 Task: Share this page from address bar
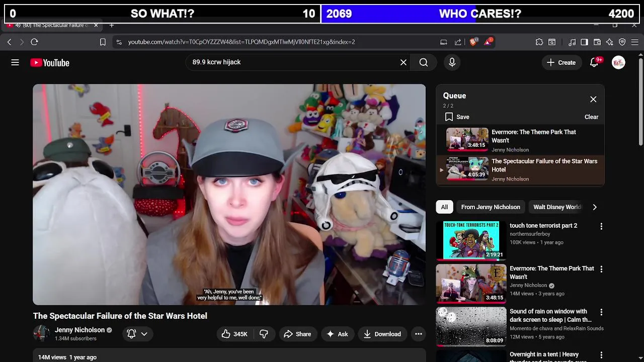pos(458,42)
